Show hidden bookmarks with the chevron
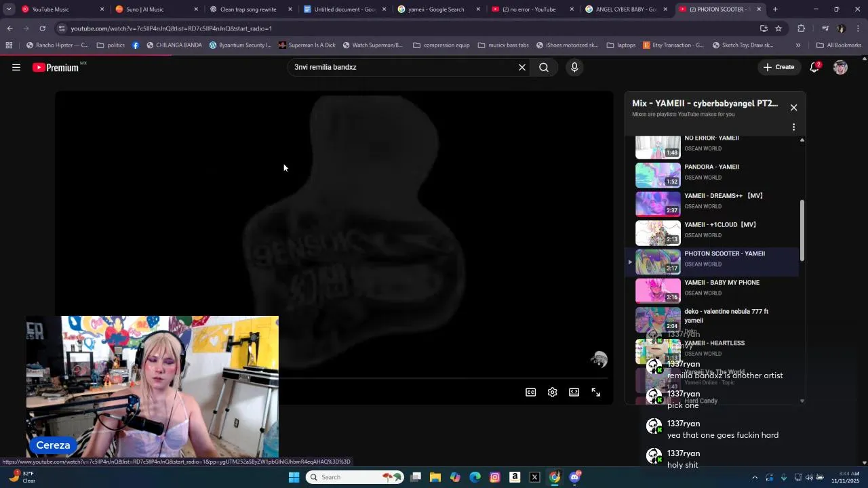The image size is (868, 488). (x=798, y=45)
